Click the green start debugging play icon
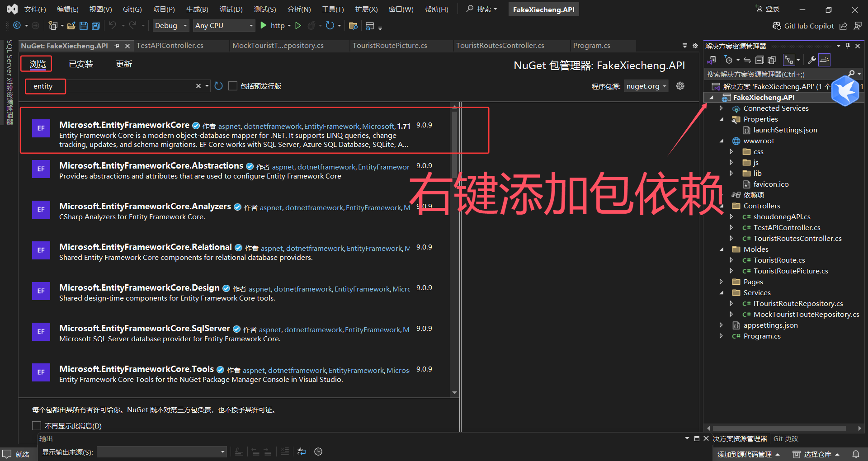The height and width of the screenshot is (461, 868). tap(264, 25)
